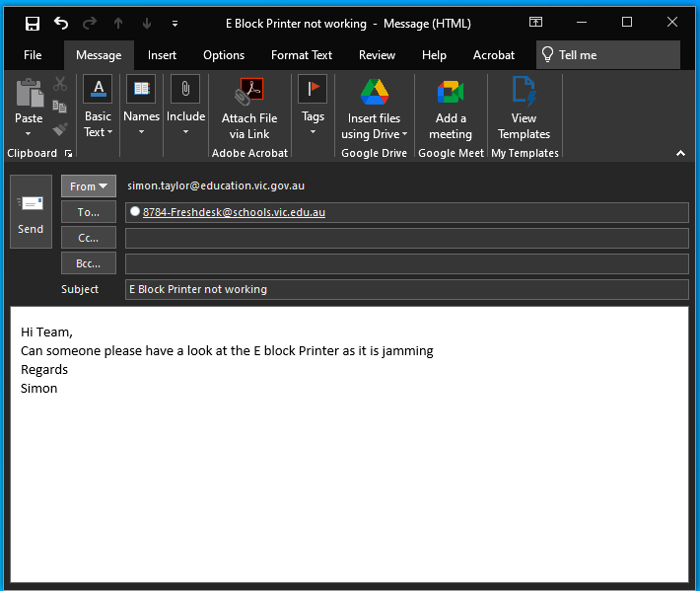Click the To... button
Image resolution: width=700 pixels, height=591 pixels.
[x=89, y=212]
